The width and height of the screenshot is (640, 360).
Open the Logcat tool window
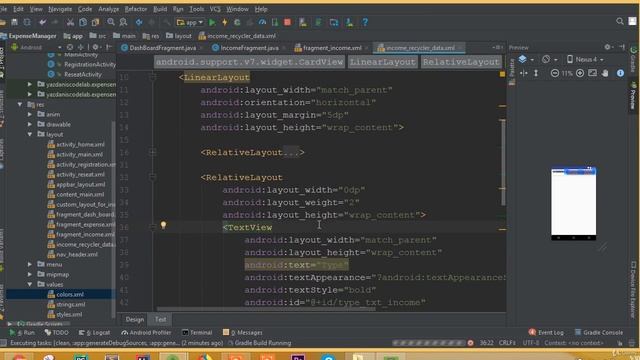95,333
